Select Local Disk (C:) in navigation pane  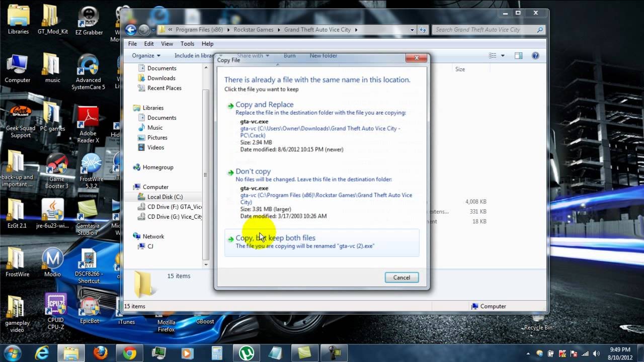click(165, 197)
